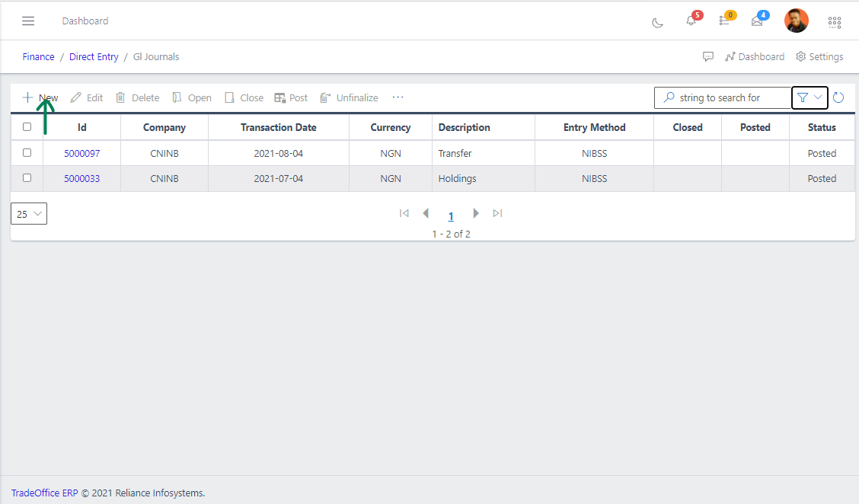This screenshot has height=504, width=859.
Task: Open Settings in the page header
Action: (819, 57)
